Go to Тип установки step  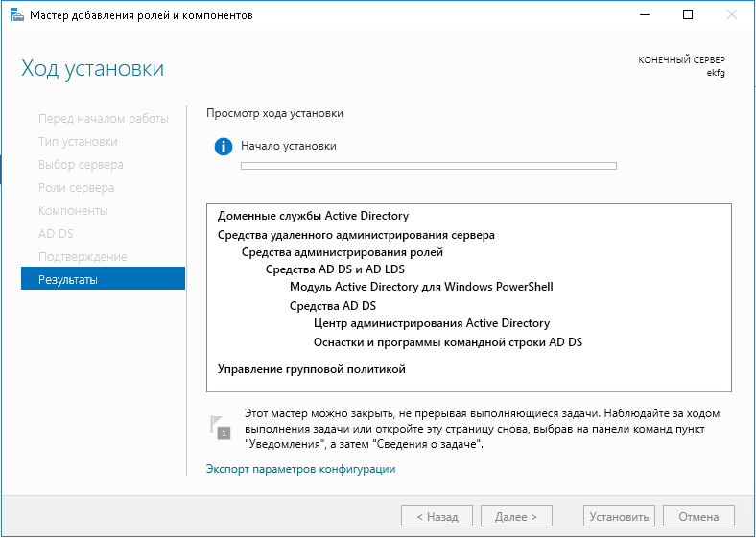point(78,141)
